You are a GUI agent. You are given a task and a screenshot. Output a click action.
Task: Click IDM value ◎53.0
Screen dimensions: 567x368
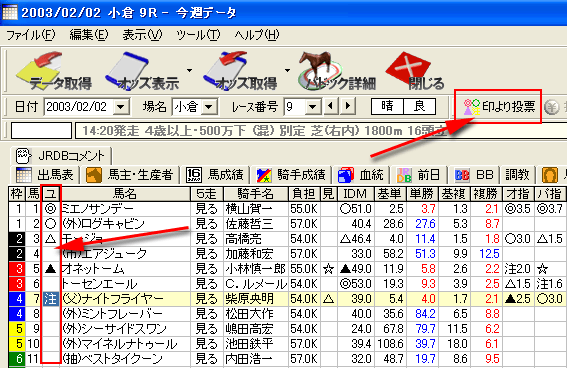click(356, 284)
